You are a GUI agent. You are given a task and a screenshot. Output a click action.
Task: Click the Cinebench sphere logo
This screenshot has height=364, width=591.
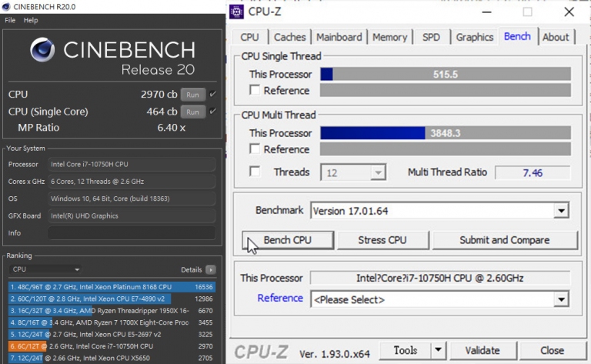(x=42, y=50)
